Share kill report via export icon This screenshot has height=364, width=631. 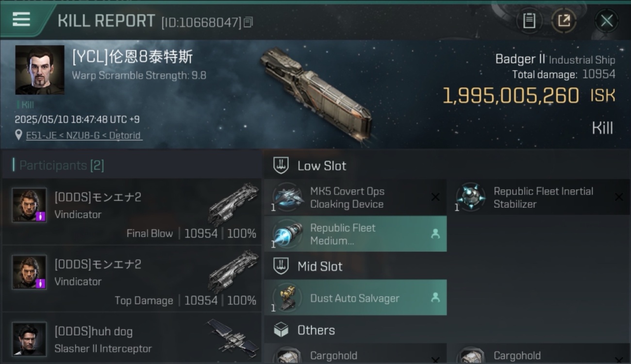(x=564, y=21)
